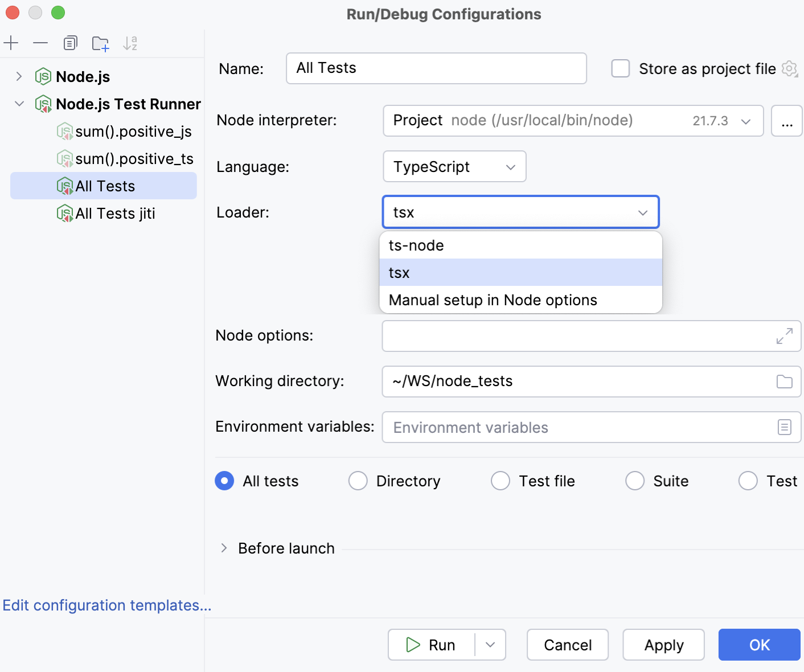804x672 pixels.
Task: Open Edit configuration templates
Action: (x=106, y=605)
